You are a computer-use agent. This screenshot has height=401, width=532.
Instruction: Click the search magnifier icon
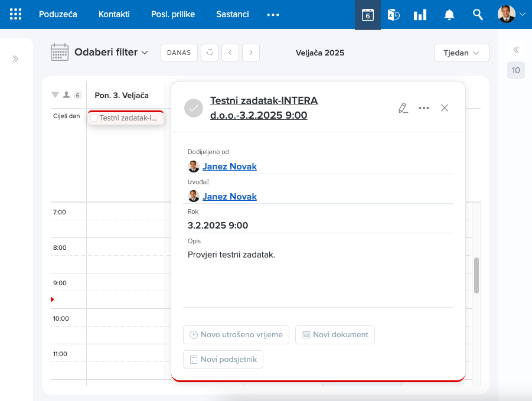478,15
